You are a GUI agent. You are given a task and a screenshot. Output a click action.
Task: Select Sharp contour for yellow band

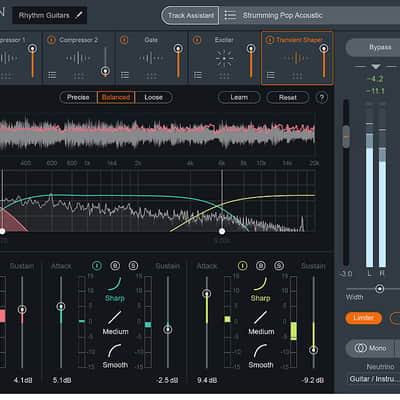click(260, 289)
